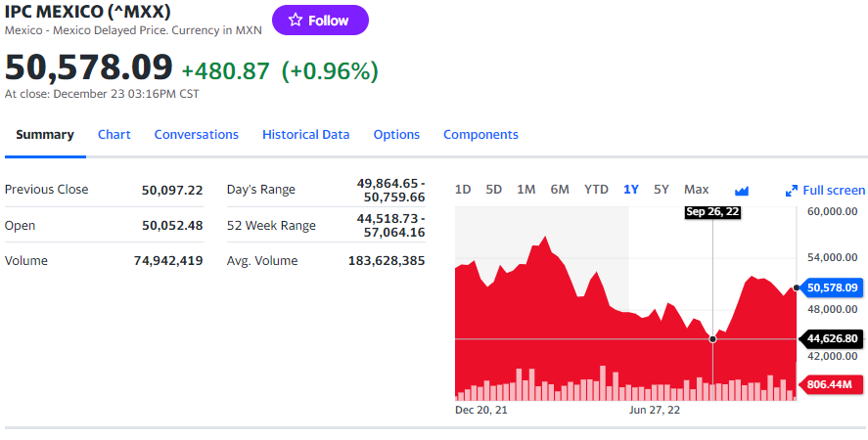View the Components tab
This screenshot has width=868, height=440.
pos(480,135)
